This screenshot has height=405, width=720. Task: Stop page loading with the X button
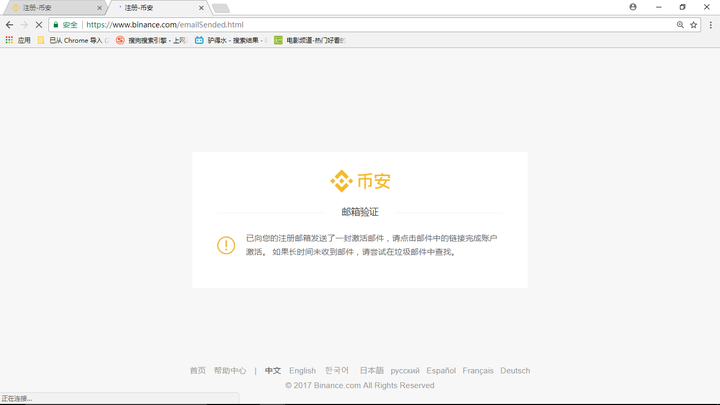[39, 25]
